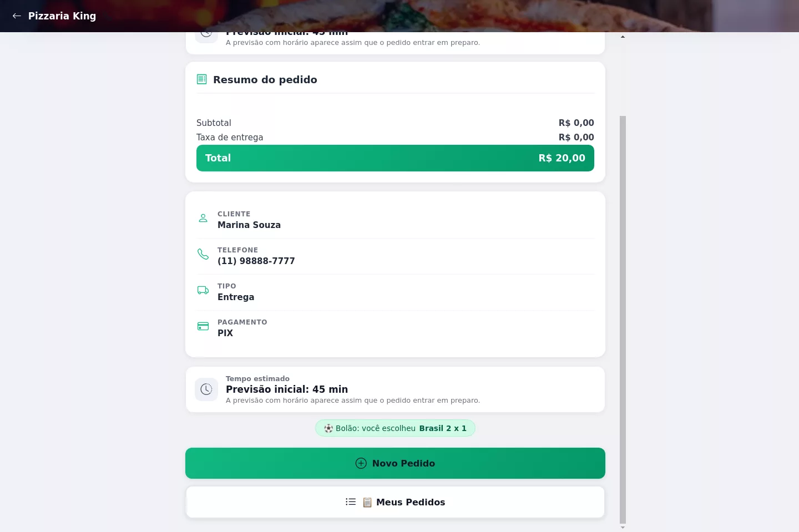799x532 pixels.
Task: Click the back arrow beside Pizzaria King
Action: pyautogui.click(x=17, y=16)
